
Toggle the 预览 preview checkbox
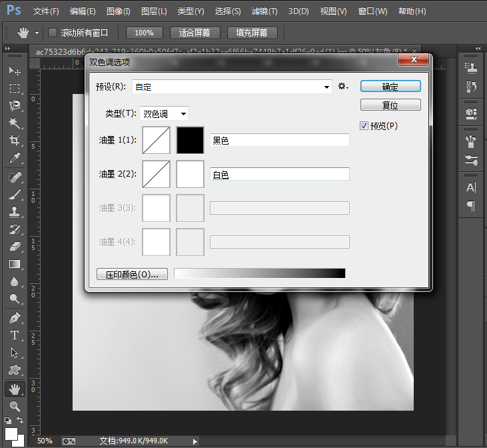coord(364,125)
